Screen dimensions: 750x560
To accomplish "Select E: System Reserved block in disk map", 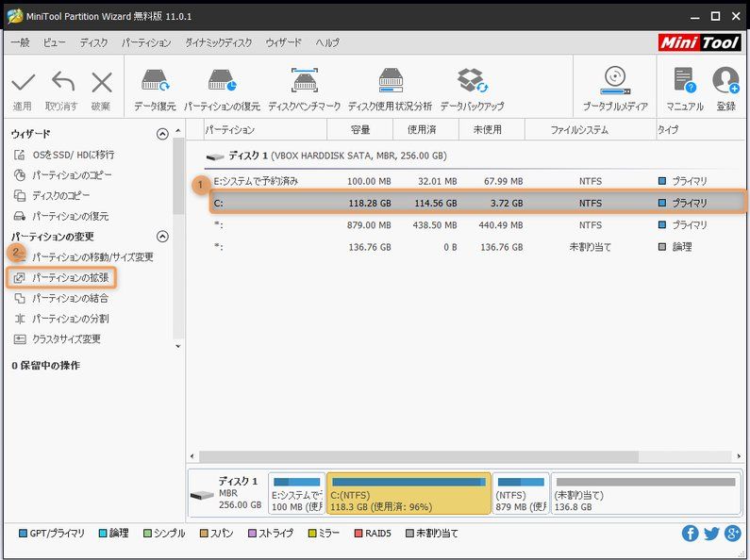I will pyautogui.click(x=297, y=493).
